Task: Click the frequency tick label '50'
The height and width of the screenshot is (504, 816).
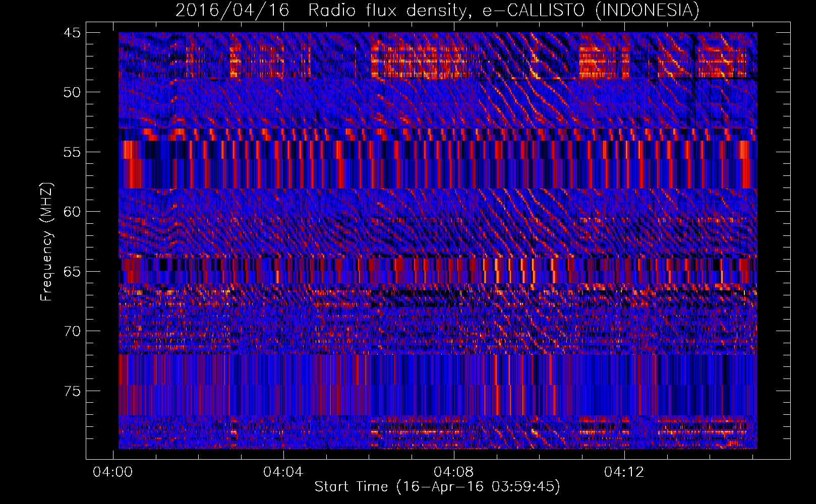Action: point(72,92)
